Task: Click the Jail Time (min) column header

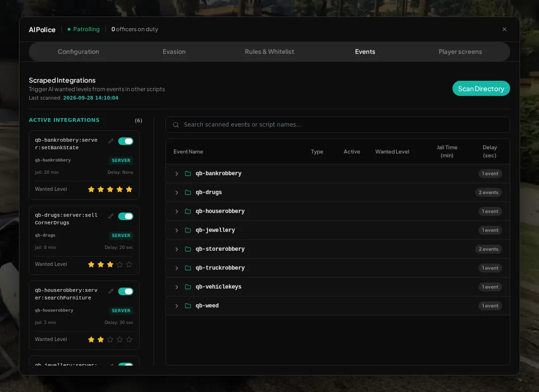Action: click(x=447, y=152)
